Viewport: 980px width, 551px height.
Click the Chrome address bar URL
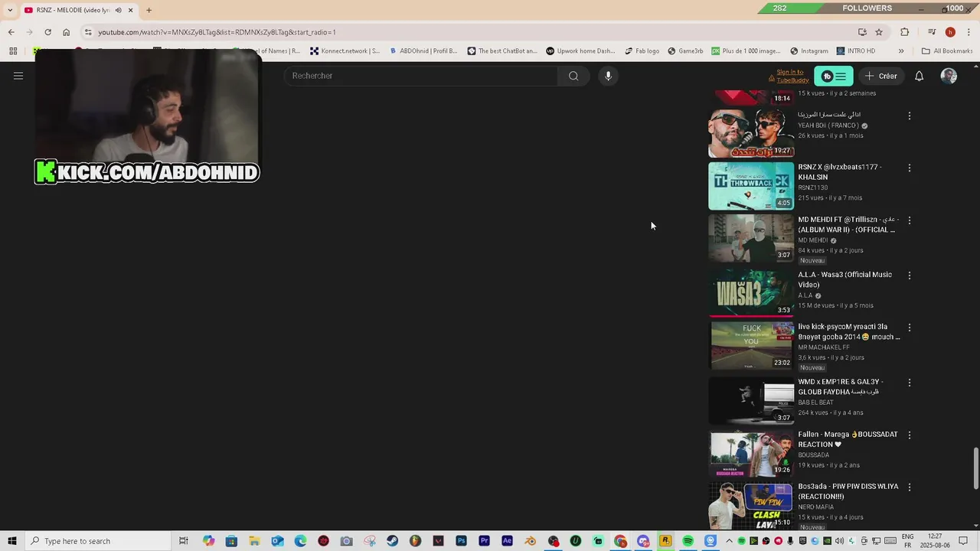tap(217, 32)
